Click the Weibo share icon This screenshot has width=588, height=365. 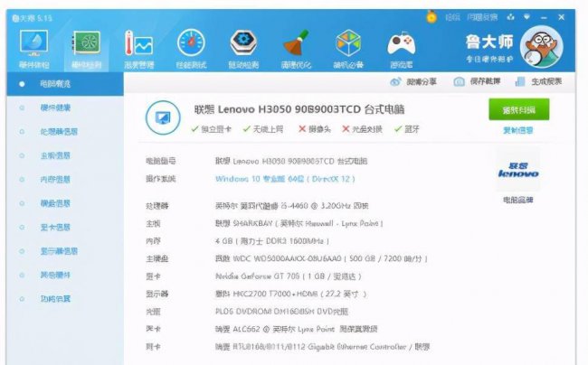click(395, 81)
